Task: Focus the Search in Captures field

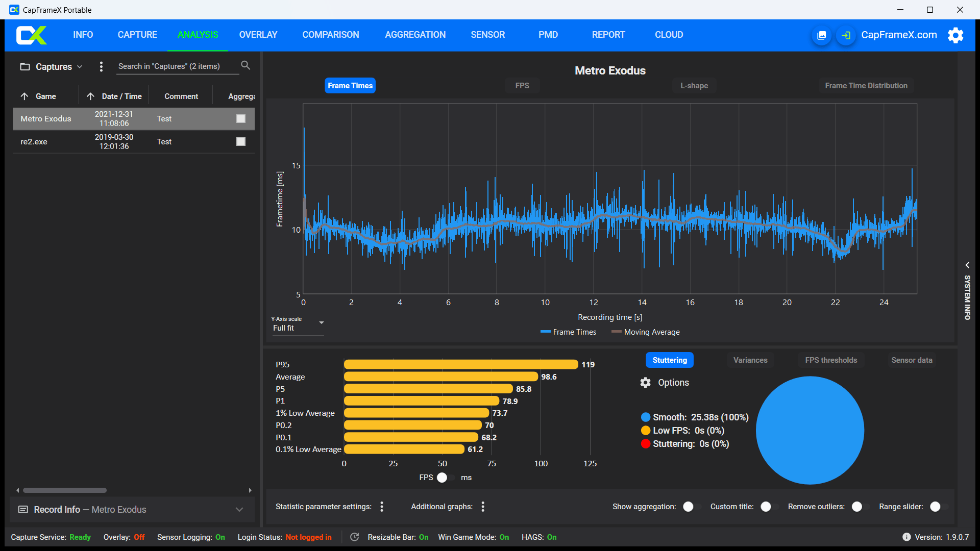Action: pyautogui.click(x=178, y=66)
